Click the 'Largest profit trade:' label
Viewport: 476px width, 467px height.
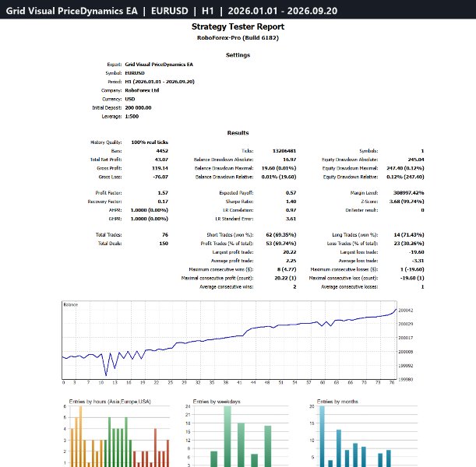pos(233,252)
